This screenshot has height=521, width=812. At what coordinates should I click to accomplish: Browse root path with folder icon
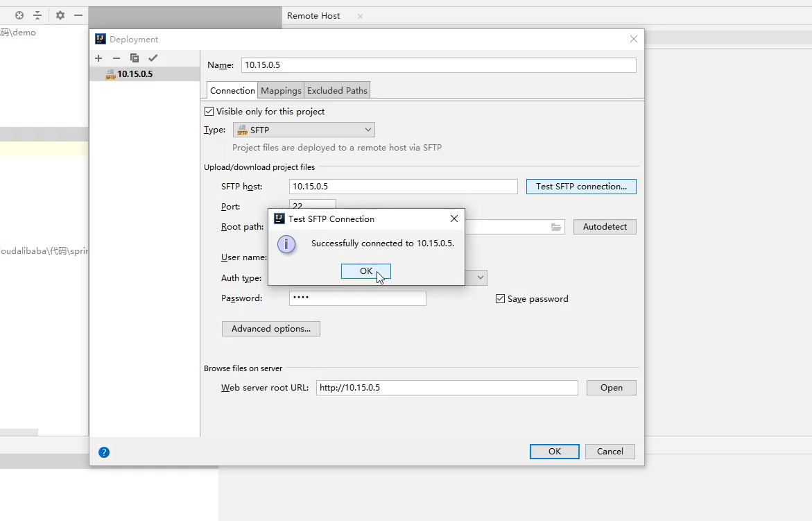[x=555, y=227]
